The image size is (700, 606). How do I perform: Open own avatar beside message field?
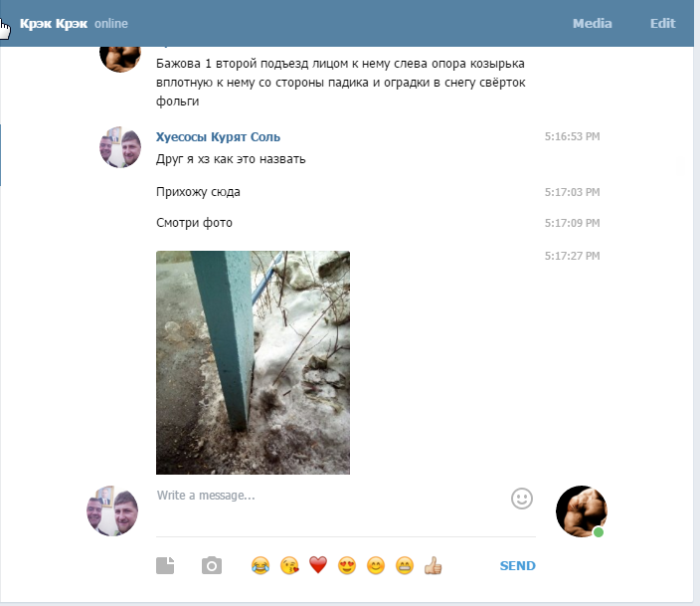point(112,510)
